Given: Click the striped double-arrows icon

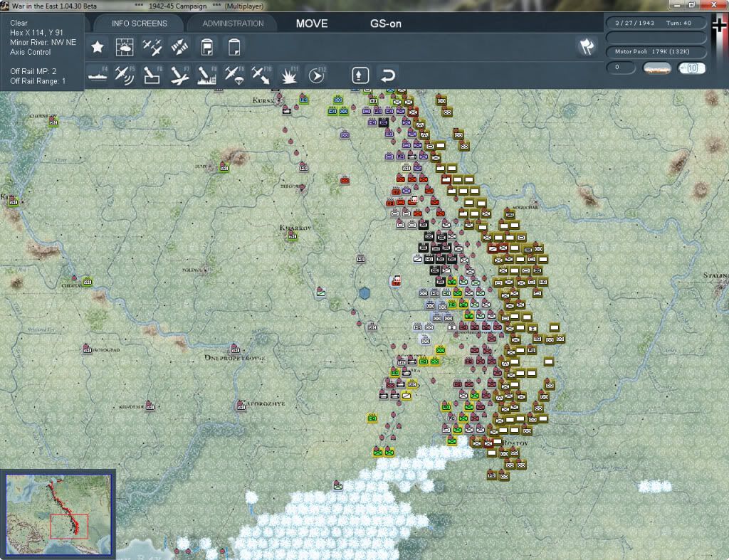Looking at the screenshot, I should [x=179, y=47].
